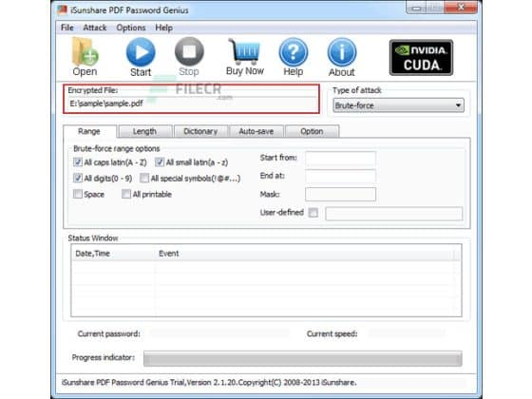Show the About information icon
This screenshot has height=399, width=532.
pos(342,57)
